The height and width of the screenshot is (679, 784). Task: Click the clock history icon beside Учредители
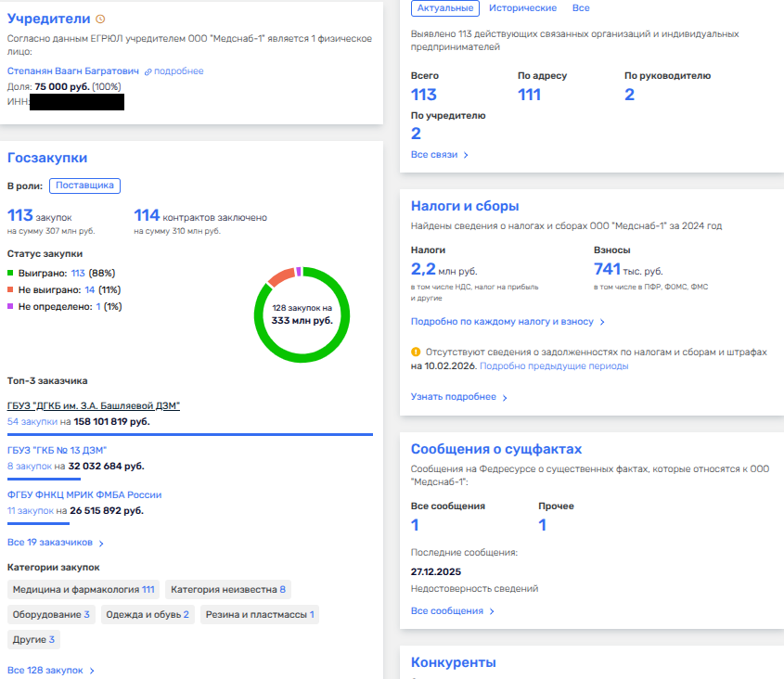coord(101,19)
